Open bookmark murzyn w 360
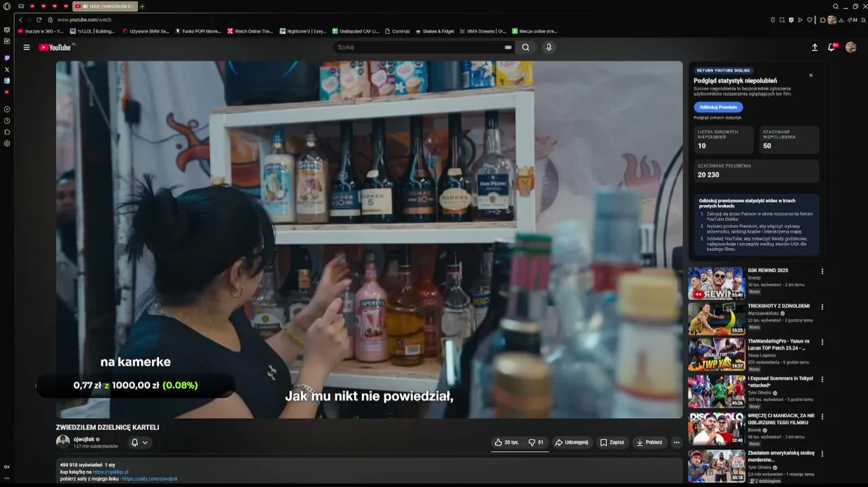The width and height of the screenshot is (868, 487). coord(41,31)
